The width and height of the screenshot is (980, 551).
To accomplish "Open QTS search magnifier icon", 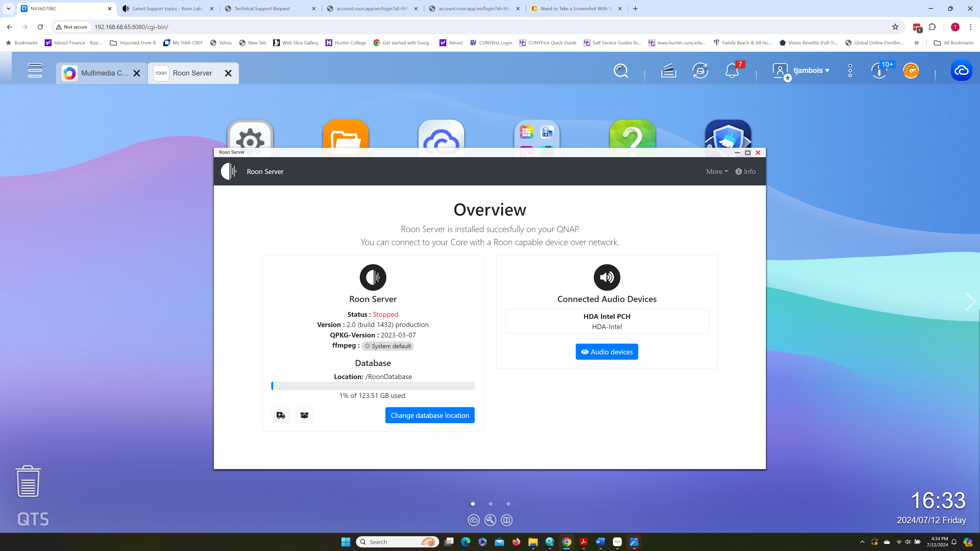I will pos(620,71).
